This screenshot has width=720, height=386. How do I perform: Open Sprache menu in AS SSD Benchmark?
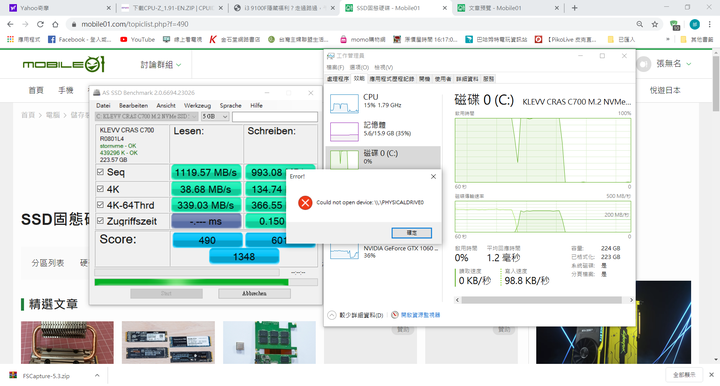pyautogui.click(x=231, y=106)
